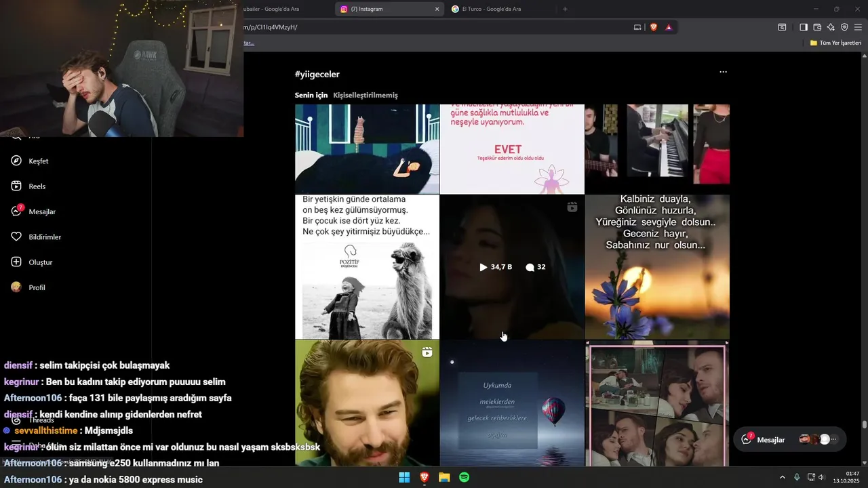The height and width of the screenshot is (488, 868).
Task: Select the Senin için feed tab
Action: pos(311,96)
